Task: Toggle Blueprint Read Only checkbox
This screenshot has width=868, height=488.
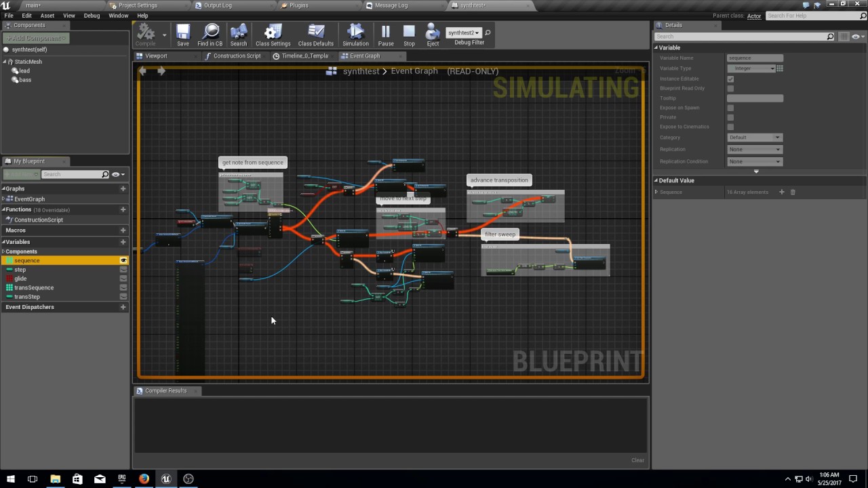Action: (x=730, y=88)
